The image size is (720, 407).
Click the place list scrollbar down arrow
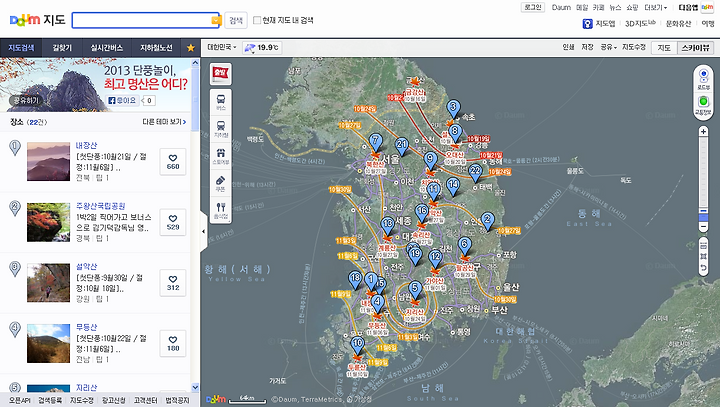tap(195, 388)
